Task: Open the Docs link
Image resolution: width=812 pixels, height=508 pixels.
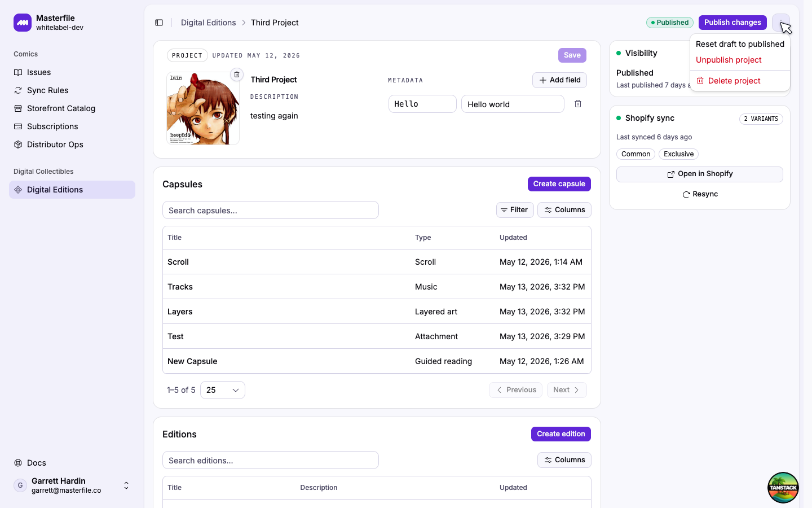Action: (x=72, y=463)
